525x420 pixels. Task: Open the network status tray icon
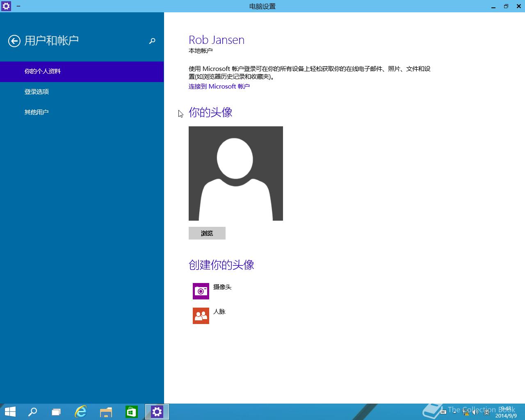tap(466, 412)
